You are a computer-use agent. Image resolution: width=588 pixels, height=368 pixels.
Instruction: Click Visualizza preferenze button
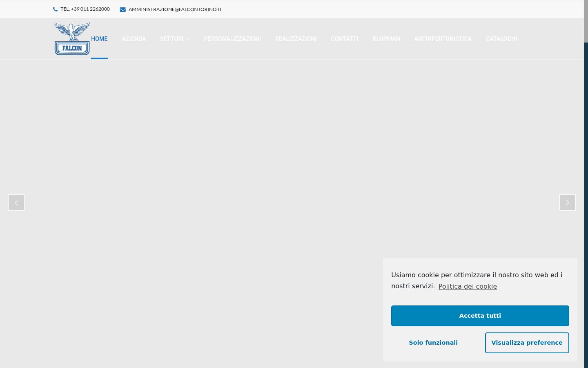(527, 343)
